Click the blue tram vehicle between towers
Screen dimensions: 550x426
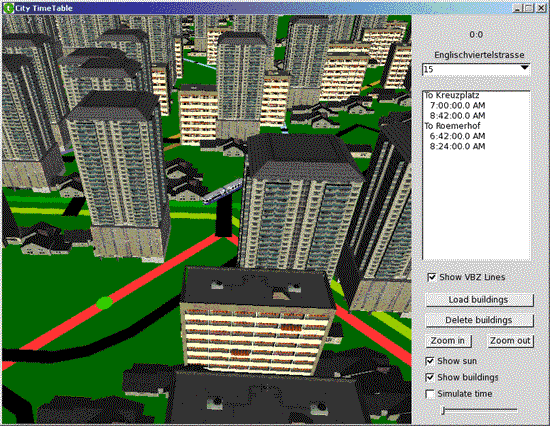coord(222,191)
